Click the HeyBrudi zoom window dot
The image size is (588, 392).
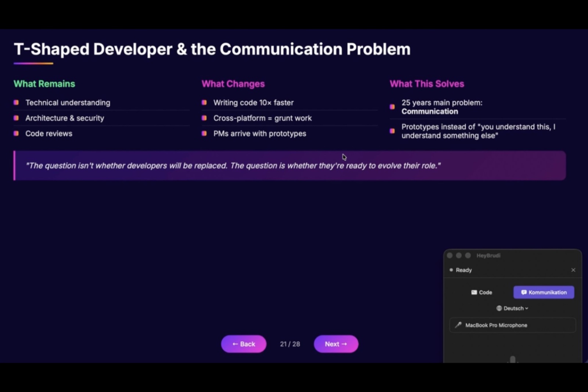(x=468, y=255)
